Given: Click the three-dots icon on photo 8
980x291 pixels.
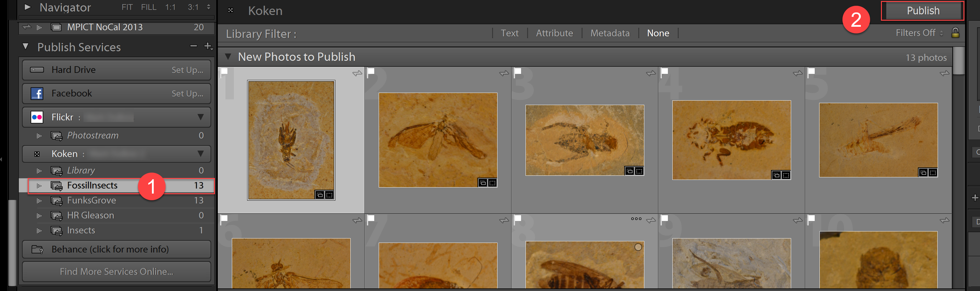Looking at the screenshot, I should 636,219.
